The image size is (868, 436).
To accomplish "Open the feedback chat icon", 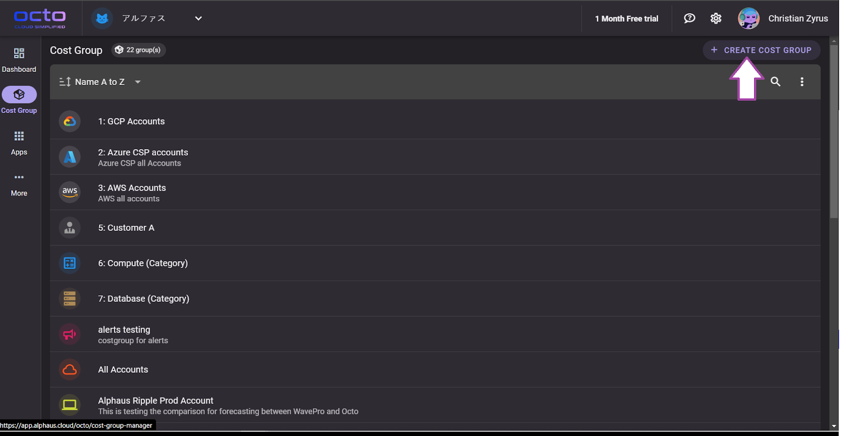I will [x=689, y=19].
